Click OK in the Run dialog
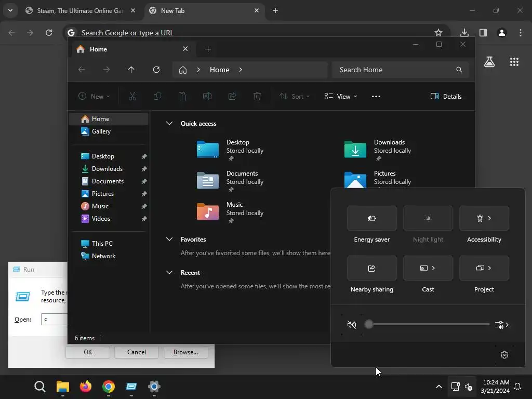 (x=88, y=352)
